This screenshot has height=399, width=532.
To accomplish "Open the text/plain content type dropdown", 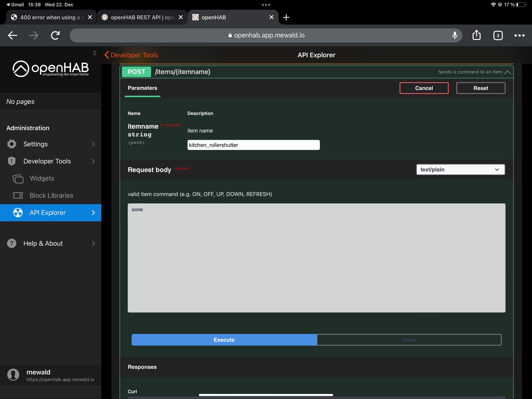I will coord(460,169).
